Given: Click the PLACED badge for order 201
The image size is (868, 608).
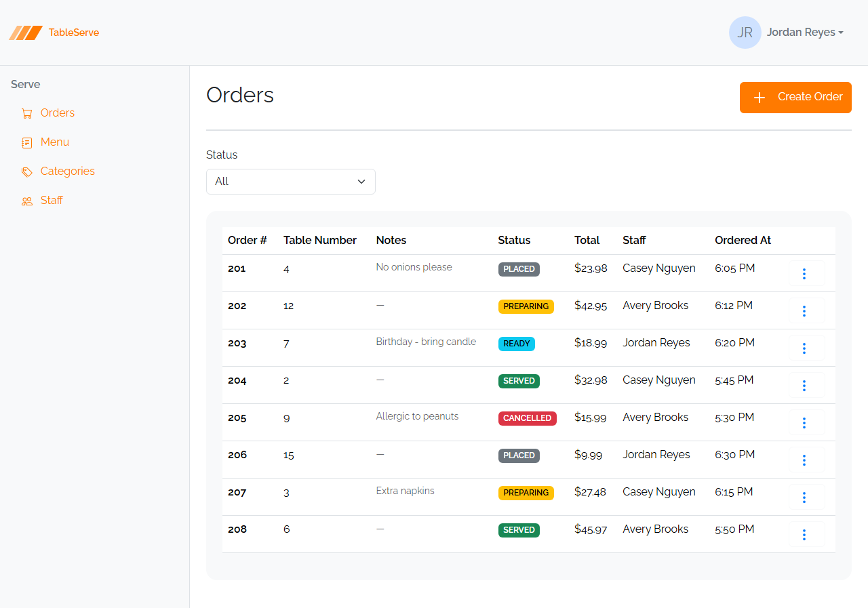Looking at the screenshot, I should (519, 269).
